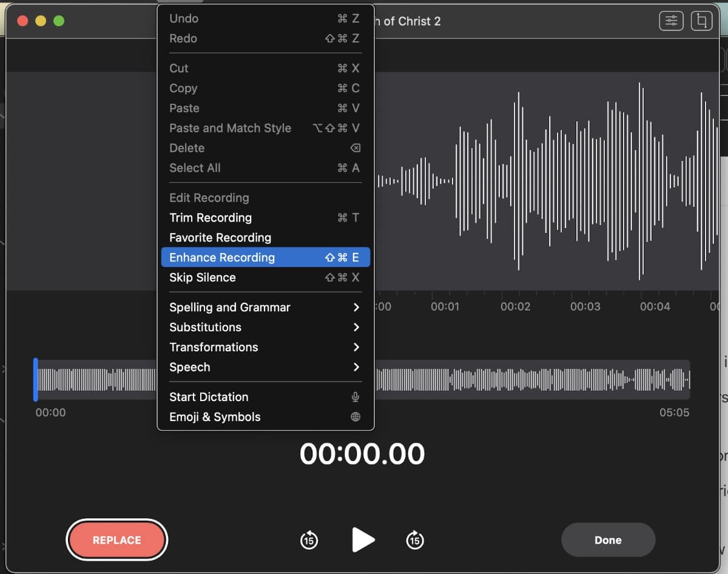This screenshot has width=728, height=574.
Task: Click the globe icon beside Emoji & Symbols
Action: pos(356,417)
